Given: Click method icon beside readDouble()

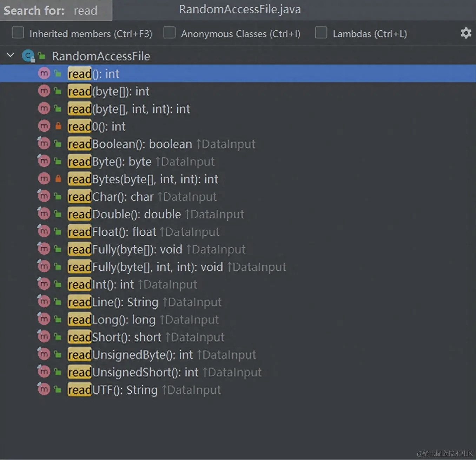Looking at the screenshot, I should pyautogui.click(x=44, y=213).
